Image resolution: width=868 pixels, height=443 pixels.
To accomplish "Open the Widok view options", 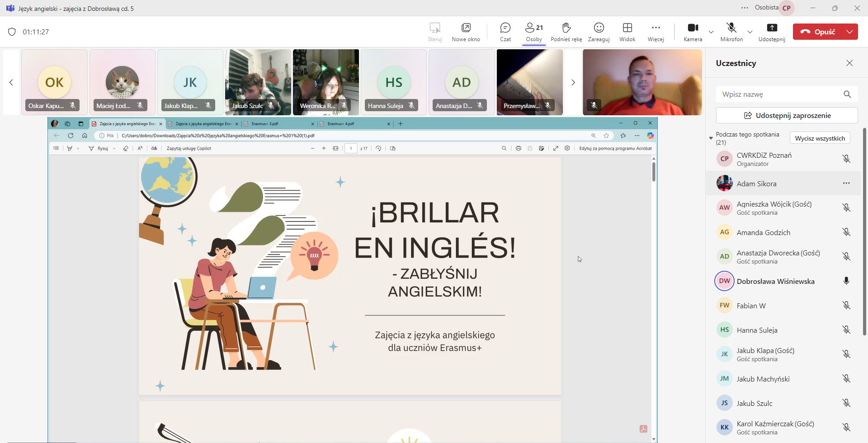I will click(x=627, y=32).
